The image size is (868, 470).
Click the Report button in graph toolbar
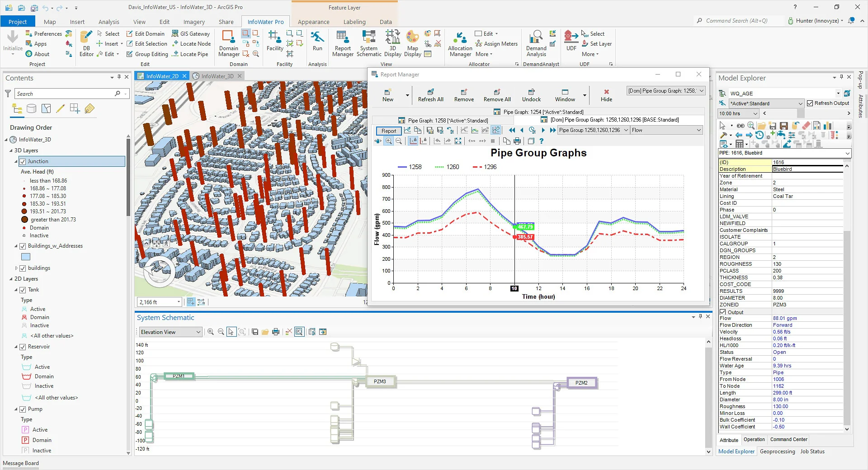388,131
